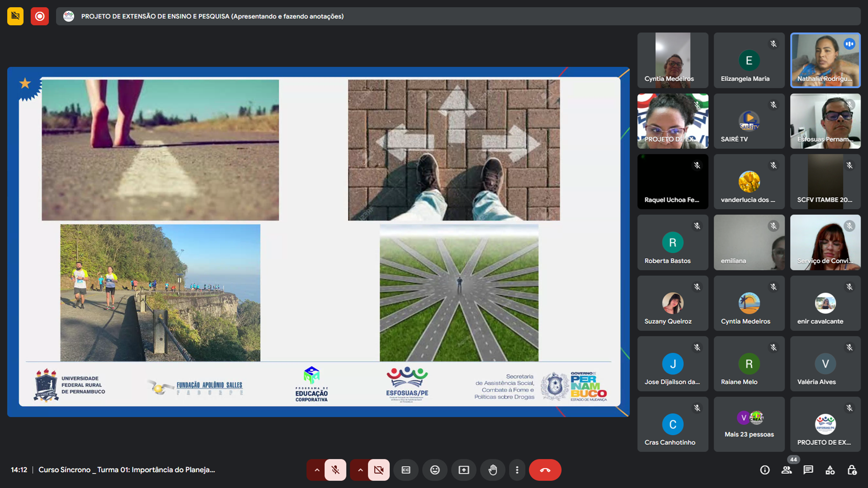Unmute the microphone button
Image resolution: width=868 pixels, height=488 pixels.
pyautogui.click(x=335, y=470)
